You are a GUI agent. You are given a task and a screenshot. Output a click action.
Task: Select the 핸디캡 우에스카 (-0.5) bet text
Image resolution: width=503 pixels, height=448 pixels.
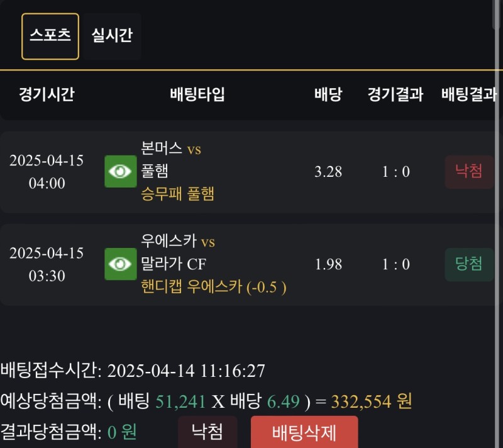[x=214, y=287]
